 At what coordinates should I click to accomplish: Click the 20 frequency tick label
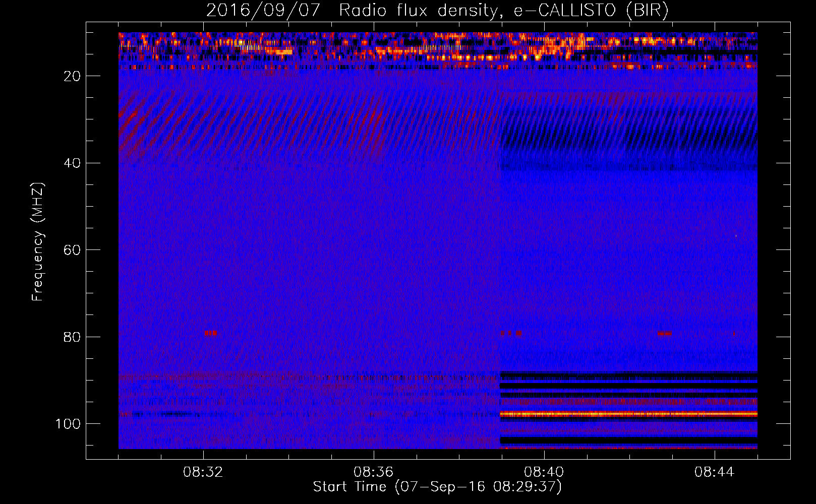(72, 76)
